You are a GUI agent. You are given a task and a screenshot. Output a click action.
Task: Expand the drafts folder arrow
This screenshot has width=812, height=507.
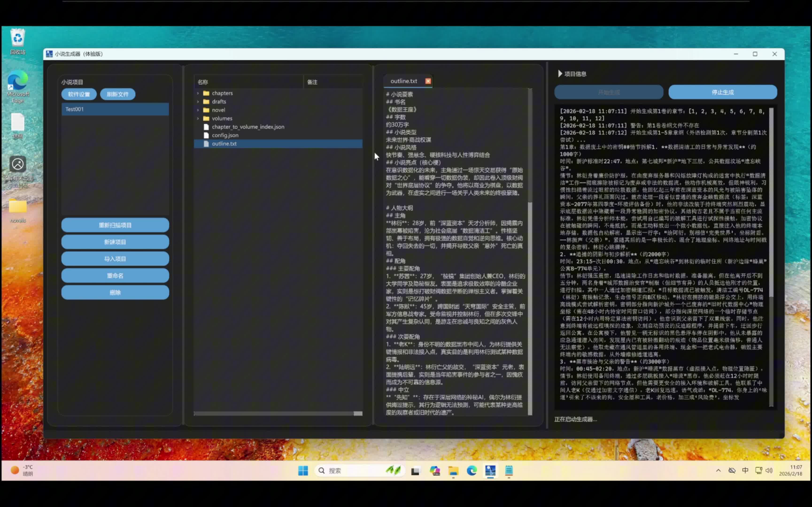198,102
